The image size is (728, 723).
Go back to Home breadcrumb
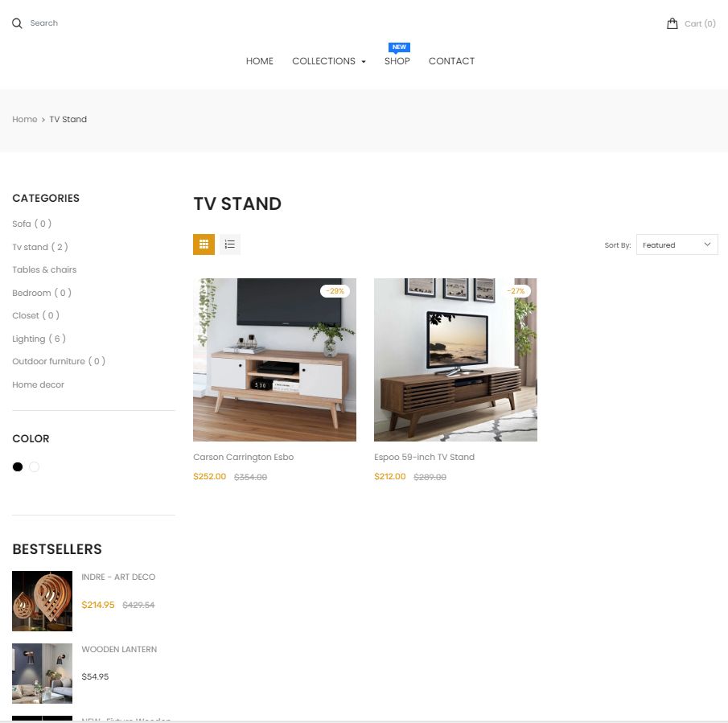point(25,119)
